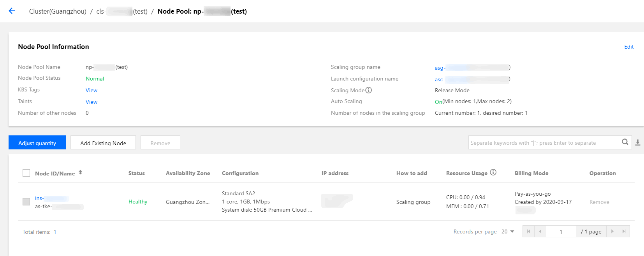The image size is (644, 256).
Task: Click the Scaling Mode info icon
Action: (x=369, y=90)
